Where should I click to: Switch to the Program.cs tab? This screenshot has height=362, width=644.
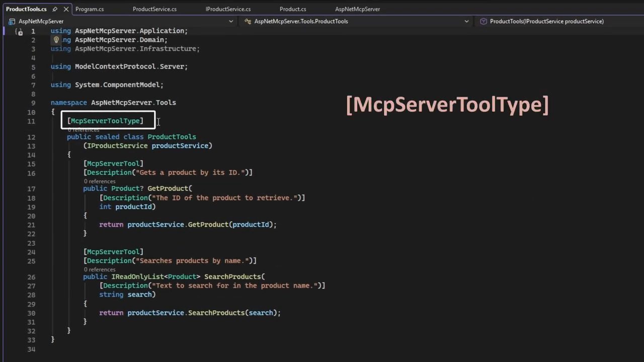point(90,9)
